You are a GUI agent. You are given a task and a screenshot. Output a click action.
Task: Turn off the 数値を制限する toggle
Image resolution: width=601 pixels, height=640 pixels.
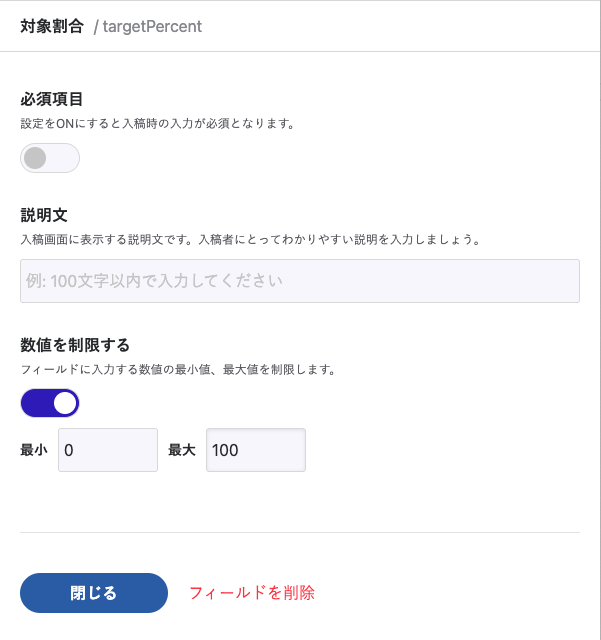coord(49,403)
